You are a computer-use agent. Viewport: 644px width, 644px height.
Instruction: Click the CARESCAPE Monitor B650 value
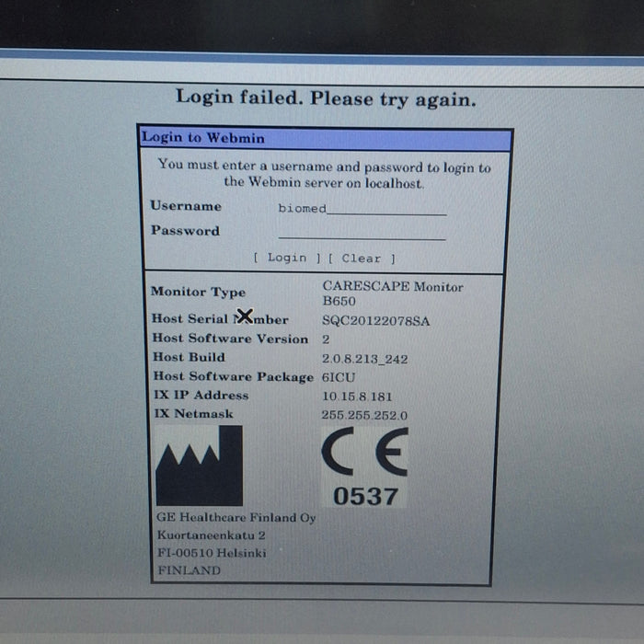tap(393, 293)
